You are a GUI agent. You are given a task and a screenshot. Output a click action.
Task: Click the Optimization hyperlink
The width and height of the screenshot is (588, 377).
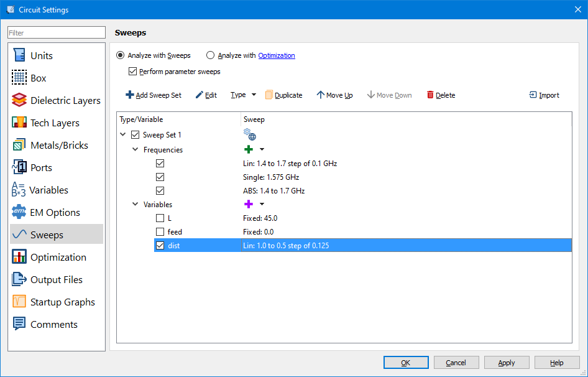tap(277, 55)
